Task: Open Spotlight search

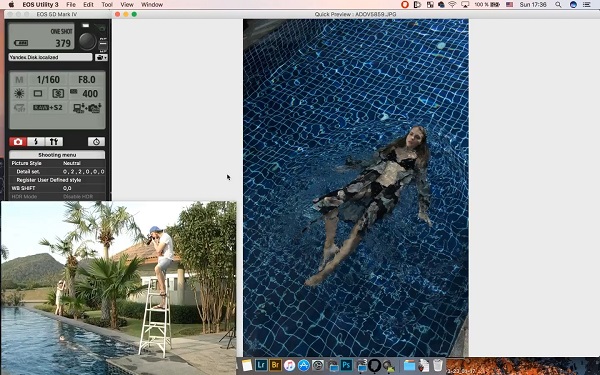Action: click(558, 5)
